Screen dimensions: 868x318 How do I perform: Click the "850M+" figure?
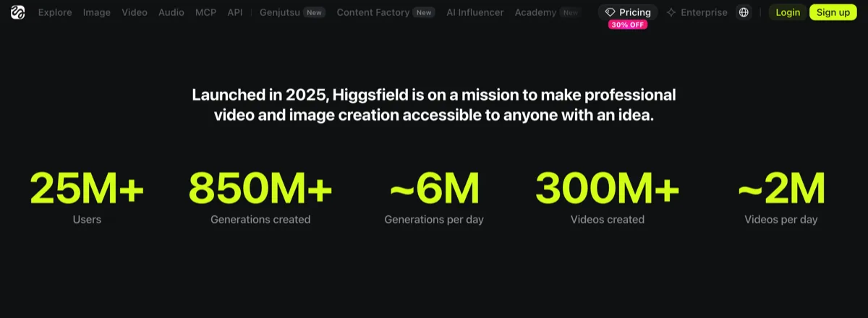[x=260, y=189]
